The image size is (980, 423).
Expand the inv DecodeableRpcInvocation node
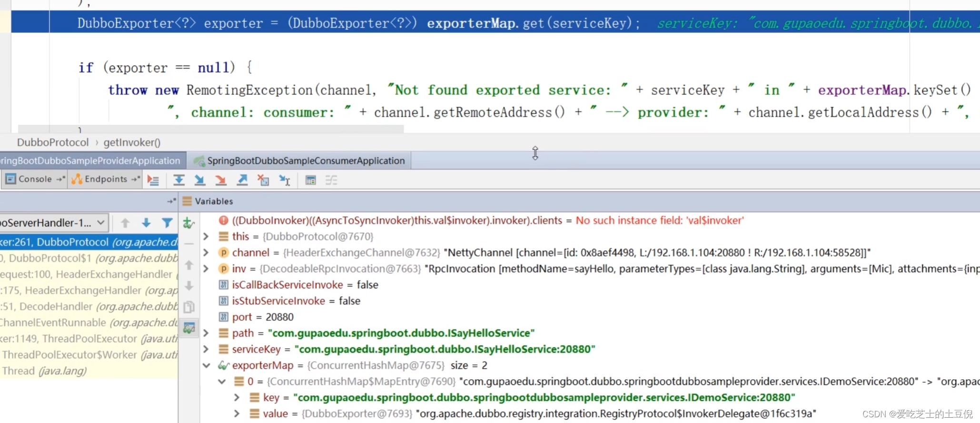206,269
